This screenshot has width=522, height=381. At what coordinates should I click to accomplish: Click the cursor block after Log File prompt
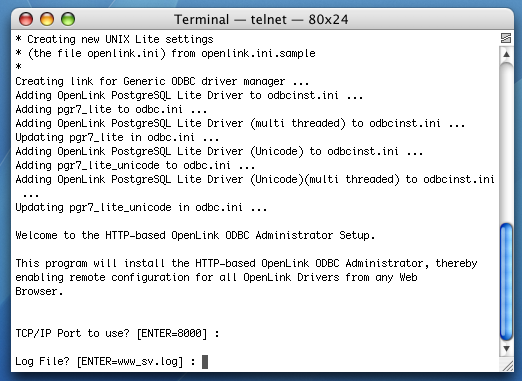click(x=205, y=361)
